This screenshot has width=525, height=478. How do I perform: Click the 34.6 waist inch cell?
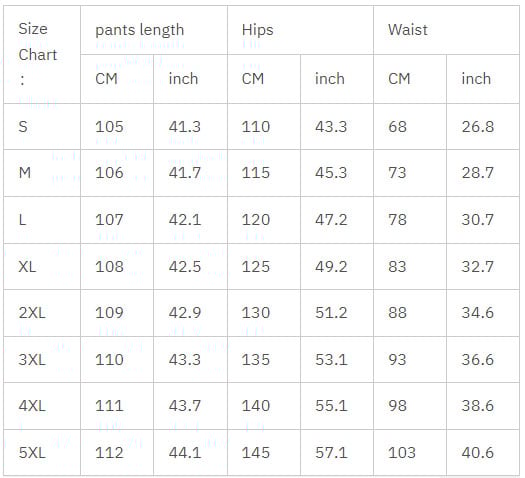click(x=483, y=313)
